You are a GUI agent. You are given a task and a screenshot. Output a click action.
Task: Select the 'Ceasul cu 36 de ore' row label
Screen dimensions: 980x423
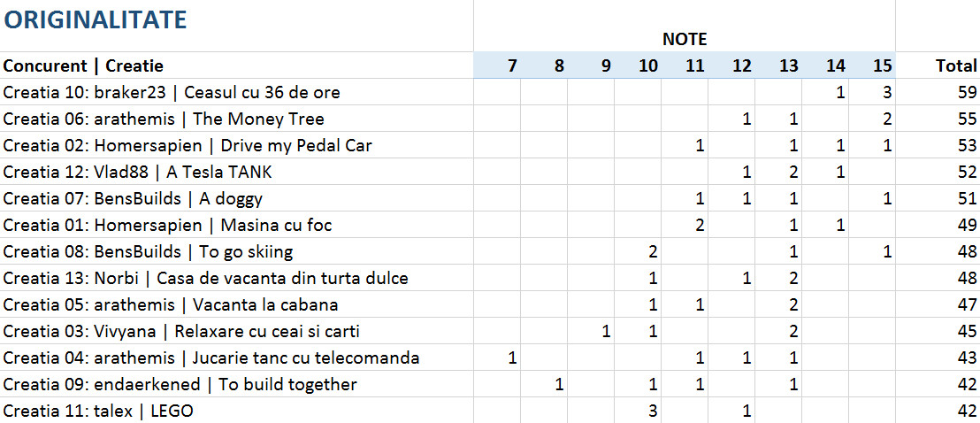pyautogui.click(x=172, y=92)
